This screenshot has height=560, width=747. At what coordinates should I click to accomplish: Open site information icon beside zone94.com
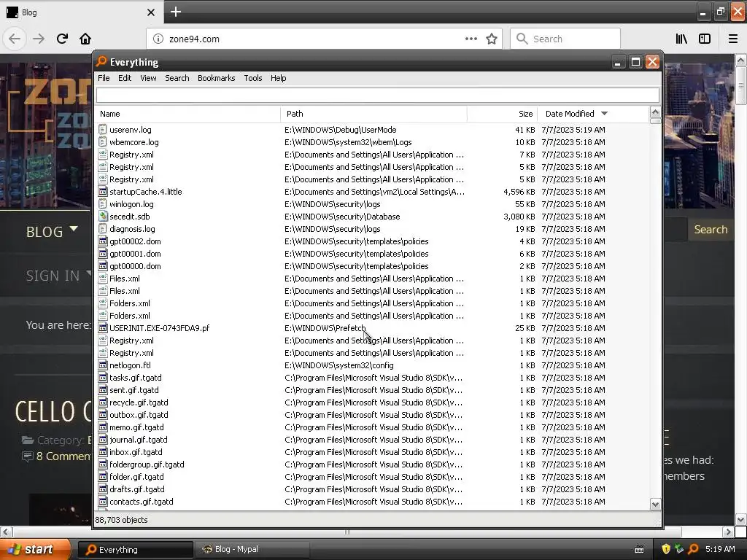(x=158, y=39)
